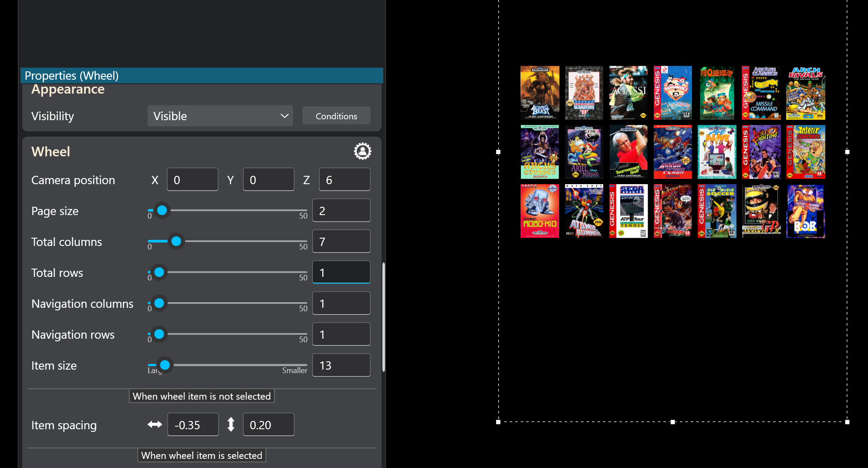This screenshot has height=468, width=868.
Task: Select the Asterix box art
Action: (806, 152)
